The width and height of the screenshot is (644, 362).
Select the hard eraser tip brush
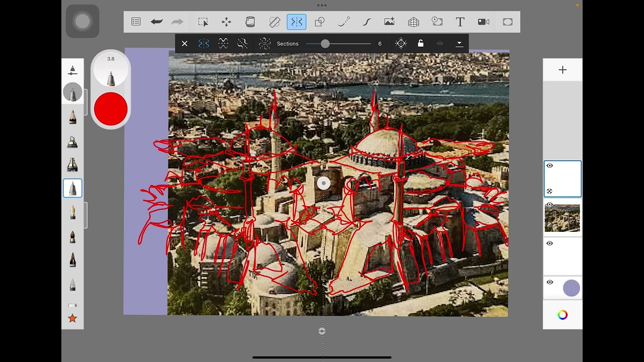coord(72,285)
